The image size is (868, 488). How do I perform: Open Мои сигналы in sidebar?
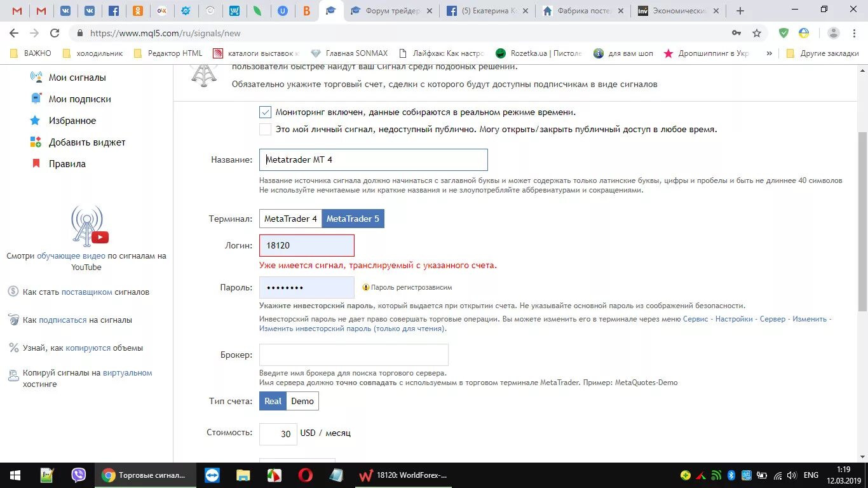(x=77, y=78)
